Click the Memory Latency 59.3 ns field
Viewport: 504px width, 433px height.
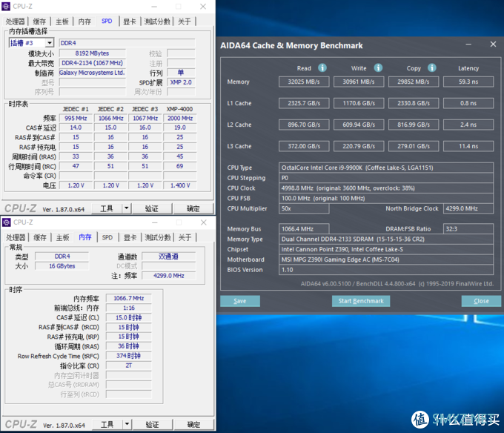468,82
